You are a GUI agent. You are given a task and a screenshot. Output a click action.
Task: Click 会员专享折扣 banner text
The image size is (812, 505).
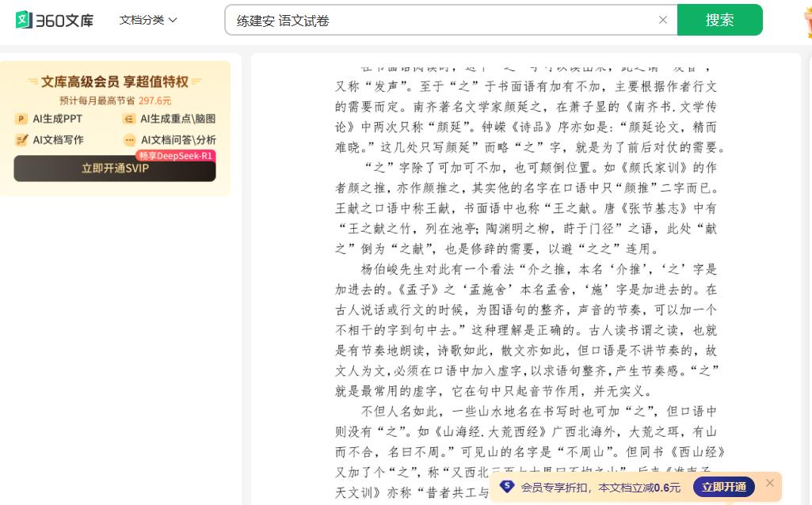point(600,488)
